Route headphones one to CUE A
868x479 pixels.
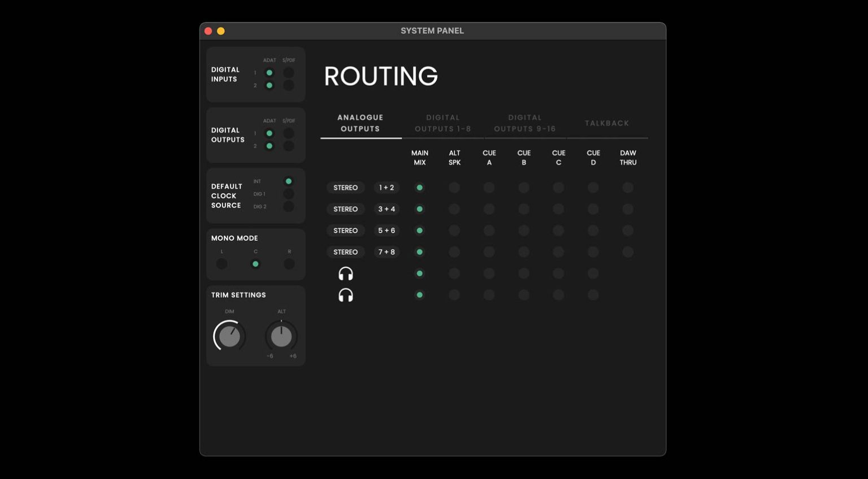[489, 273]
